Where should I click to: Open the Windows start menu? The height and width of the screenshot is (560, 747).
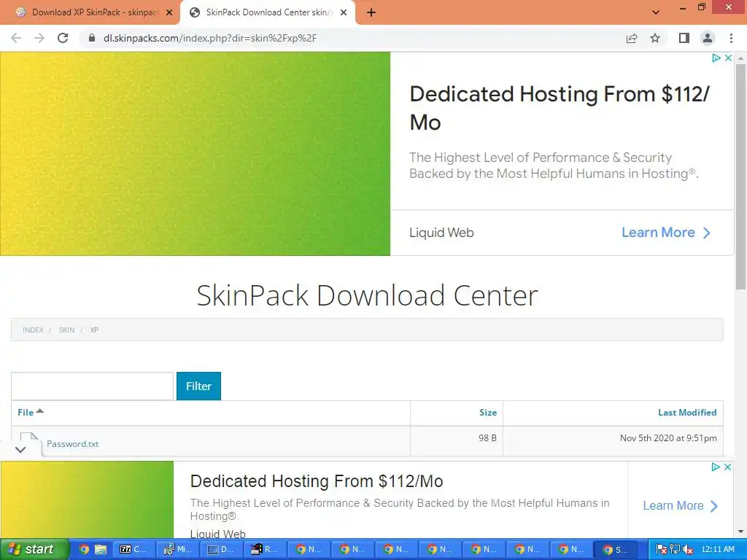(x=34, y=549)
